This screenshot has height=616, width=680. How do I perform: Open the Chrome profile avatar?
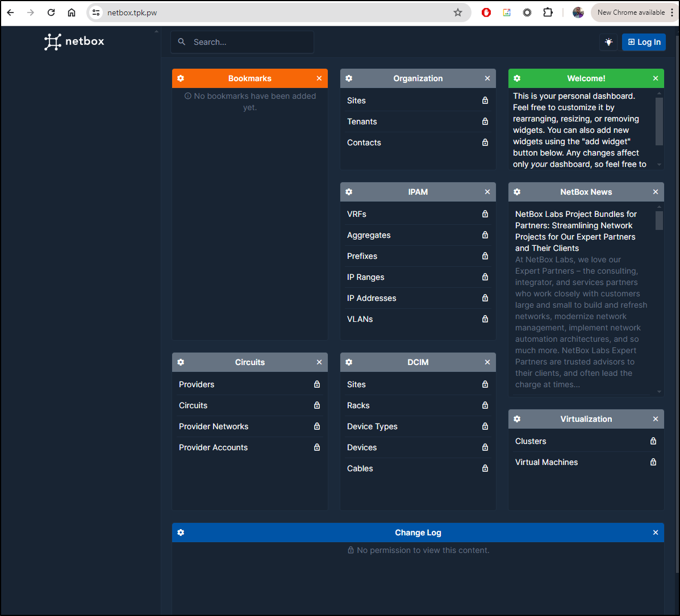(x=578, y=12)
